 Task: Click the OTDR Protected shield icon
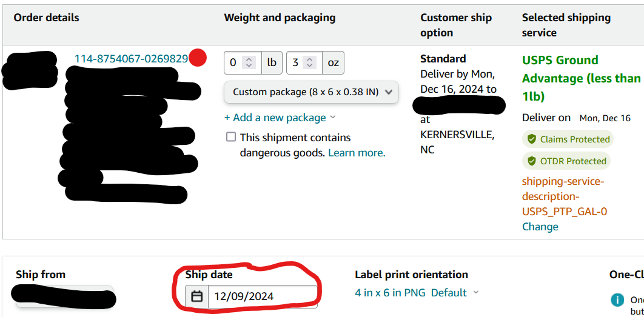pyautogui.click(x=532, y=161)
